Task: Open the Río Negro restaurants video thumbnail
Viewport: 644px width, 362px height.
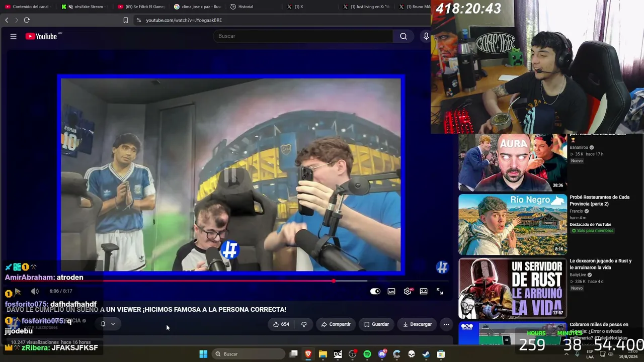Action: click(x=513, y=225)
